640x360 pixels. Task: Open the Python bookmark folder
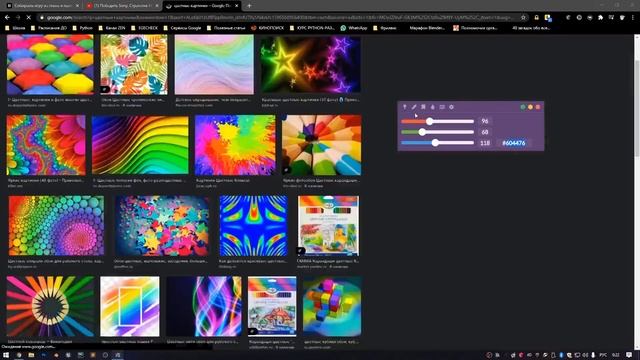coord(82,28)
